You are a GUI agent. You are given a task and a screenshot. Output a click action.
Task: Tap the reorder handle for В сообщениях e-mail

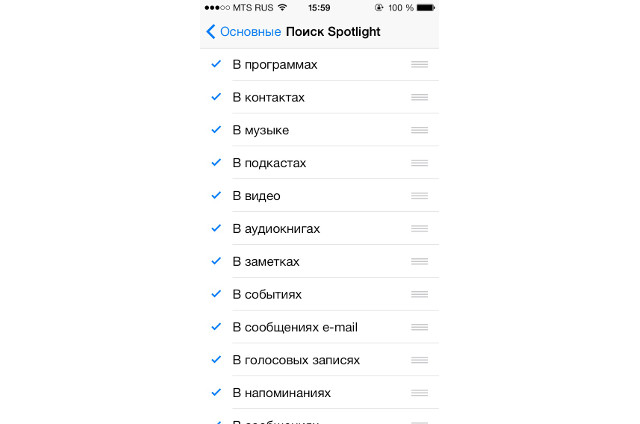point(419,327)
